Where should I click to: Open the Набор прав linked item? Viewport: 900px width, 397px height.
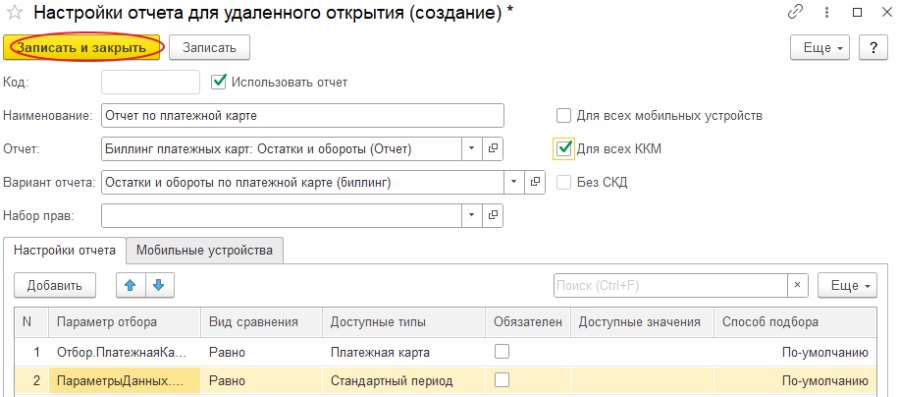click(x=492, y=215)
